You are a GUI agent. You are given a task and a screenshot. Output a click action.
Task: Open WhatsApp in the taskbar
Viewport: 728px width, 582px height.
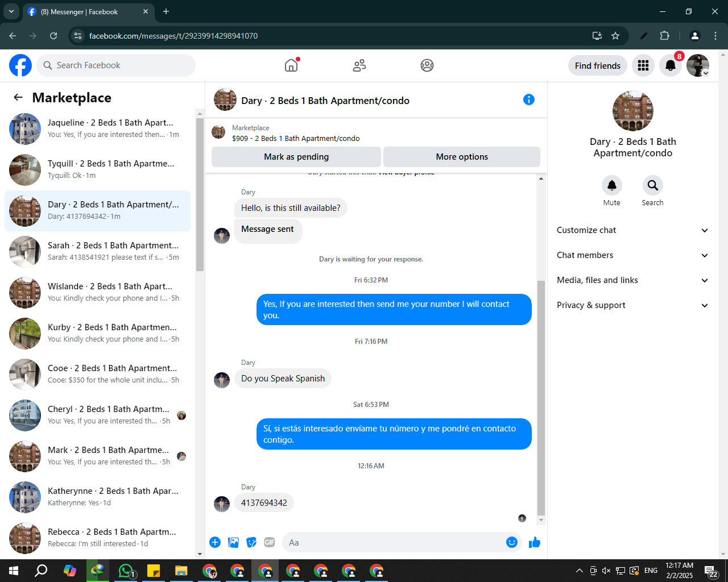pos(125,571)
